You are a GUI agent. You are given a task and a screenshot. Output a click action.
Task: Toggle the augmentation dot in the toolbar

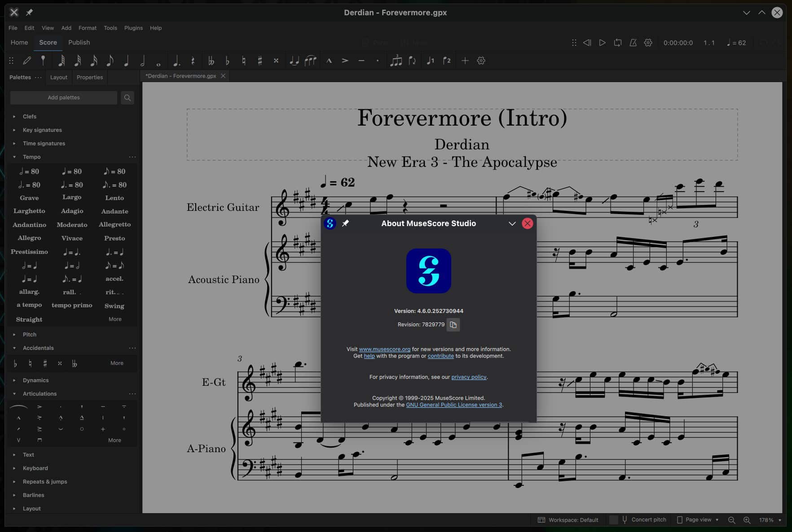tap(177, 61)
